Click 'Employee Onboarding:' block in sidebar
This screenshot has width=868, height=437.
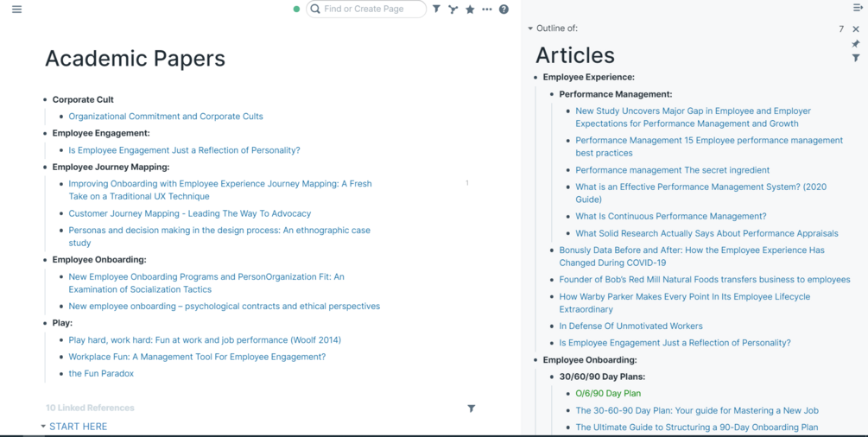(590, 359)
